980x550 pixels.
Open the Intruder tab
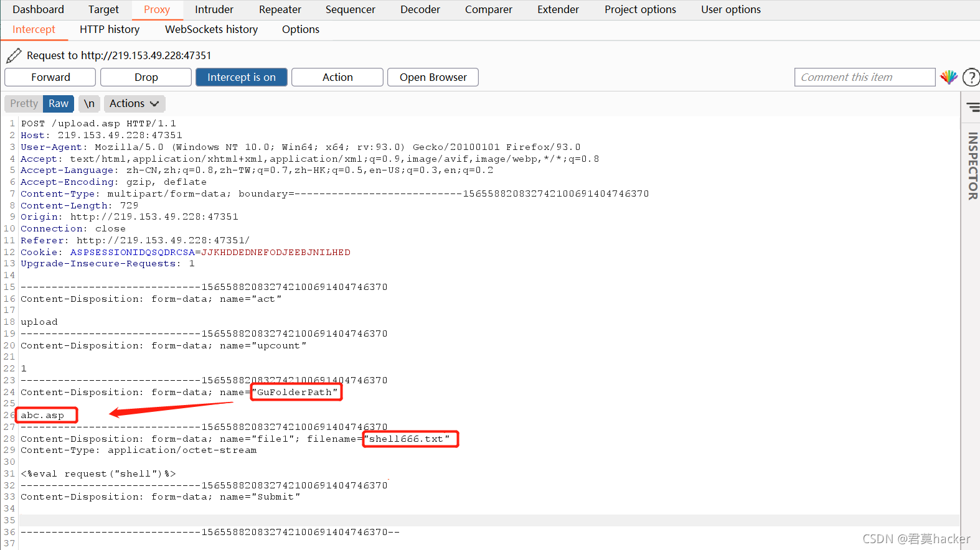pyautogui.click(x=214, y=9)
